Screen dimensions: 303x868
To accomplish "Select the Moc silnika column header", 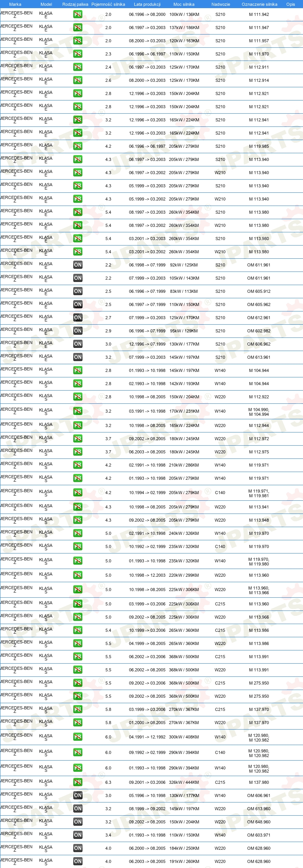I will (184, 4).
